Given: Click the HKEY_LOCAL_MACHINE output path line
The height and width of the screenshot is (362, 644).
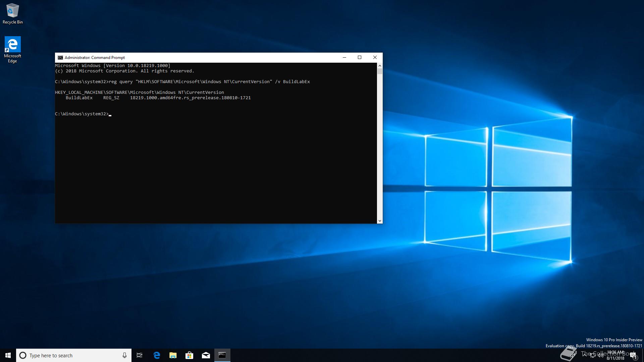Looking at the screenshot, I should tap(140, 93).
